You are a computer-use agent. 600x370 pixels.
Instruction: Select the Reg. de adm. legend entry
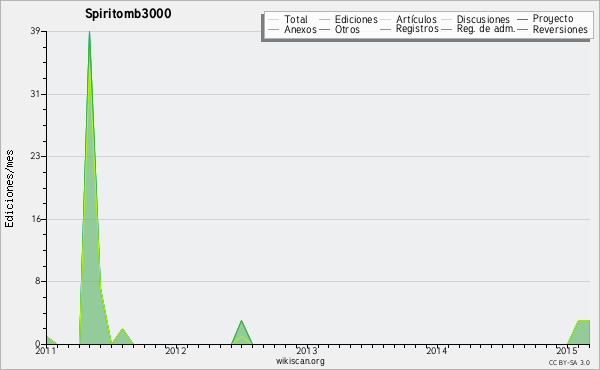point(486,29)
